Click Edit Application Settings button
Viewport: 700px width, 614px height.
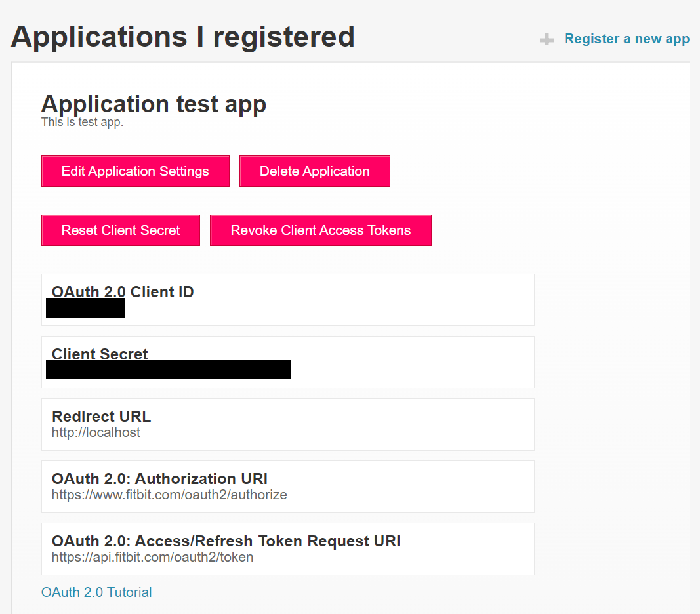pos(135,171)
